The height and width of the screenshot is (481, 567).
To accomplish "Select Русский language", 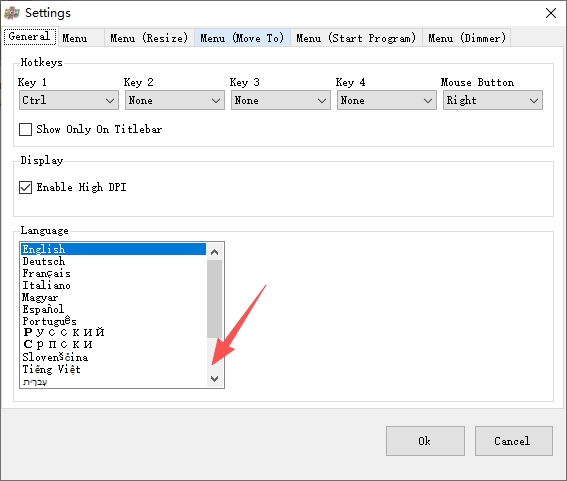I will coord(113,332).
